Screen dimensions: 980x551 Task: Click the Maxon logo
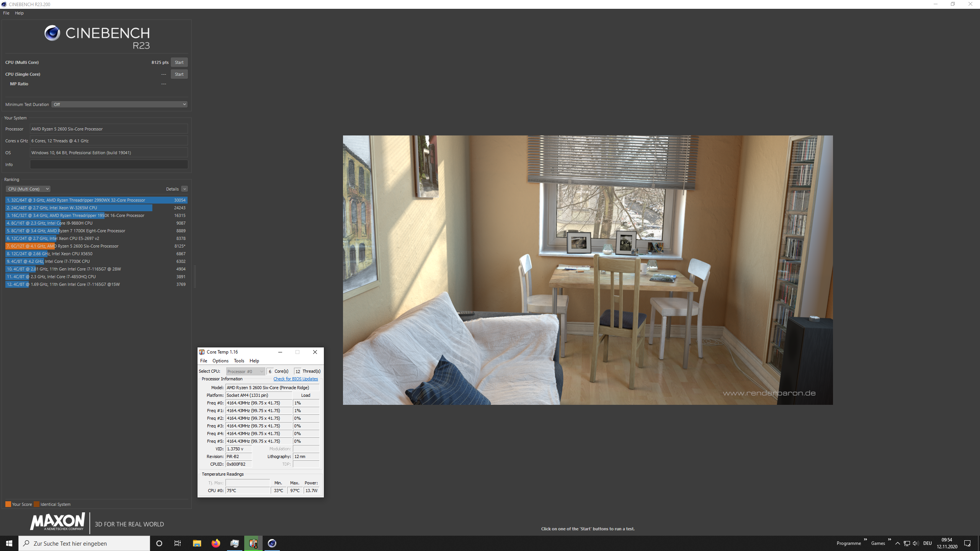point(57,522)
